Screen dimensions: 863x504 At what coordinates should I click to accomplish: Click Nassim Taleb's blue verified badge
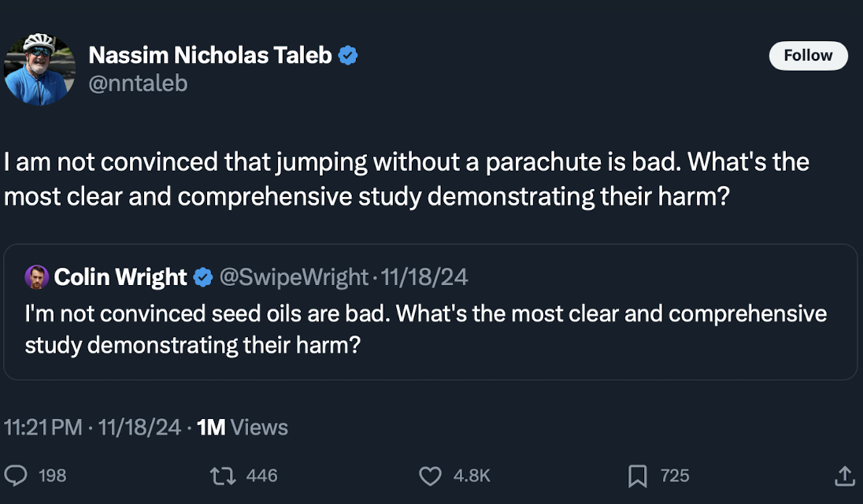pos(348,55)
